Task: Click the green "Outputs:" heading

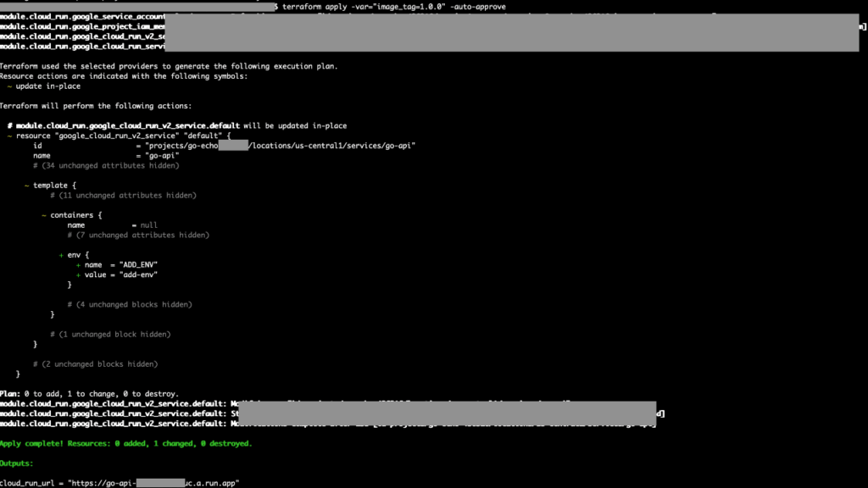Action: pos(17,463)
